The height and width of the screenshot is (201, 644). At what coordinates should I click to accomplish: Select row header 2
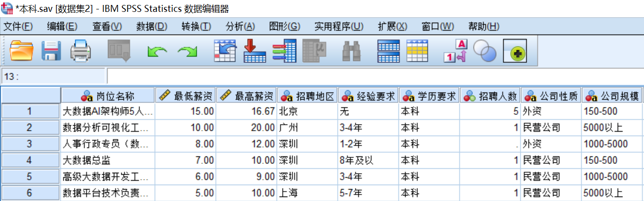tap(30, 128)
